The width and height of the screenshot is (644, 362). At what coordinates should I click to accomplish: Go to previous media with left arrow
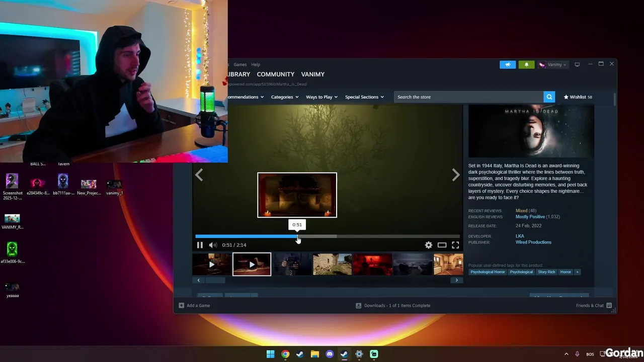pyautogui.click(x=199, y=175)
